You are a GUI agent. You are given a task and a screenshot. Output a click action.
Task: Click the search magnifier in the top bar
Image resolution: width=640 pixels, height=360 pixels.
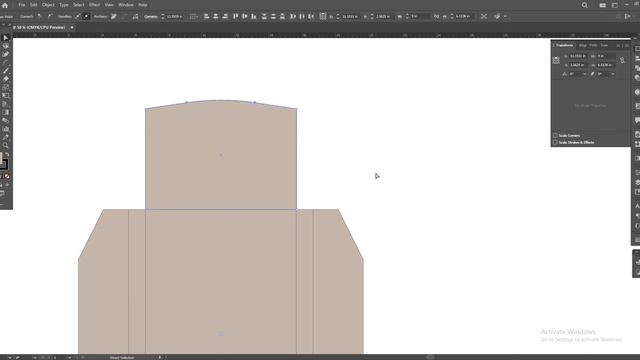pos(584,5)
